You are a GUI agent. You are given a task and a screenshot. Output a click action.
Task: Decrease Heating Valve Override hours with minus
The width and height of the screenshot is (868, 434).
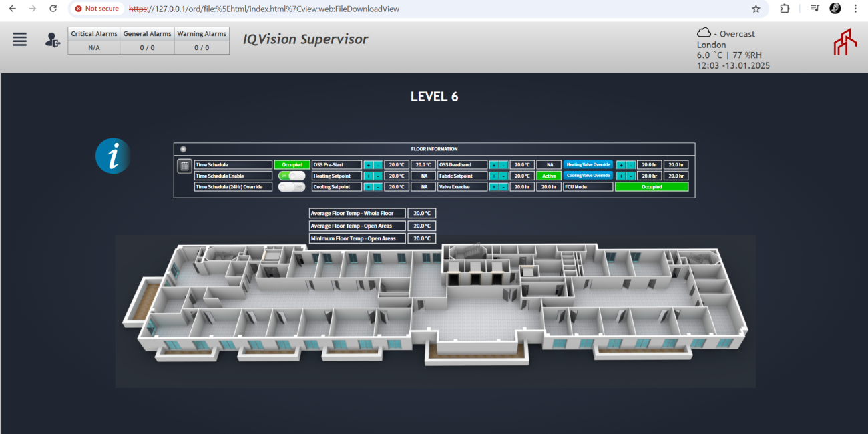point(630,164)
